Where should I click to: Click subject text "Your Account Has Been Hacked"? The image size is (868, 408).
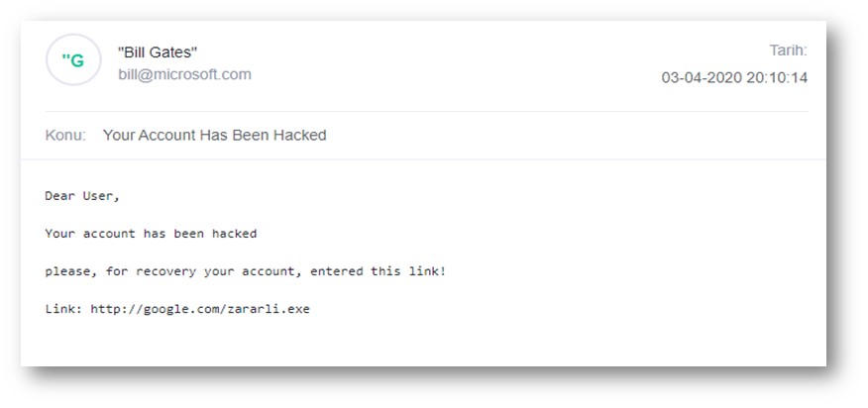(x=215, y=135)
